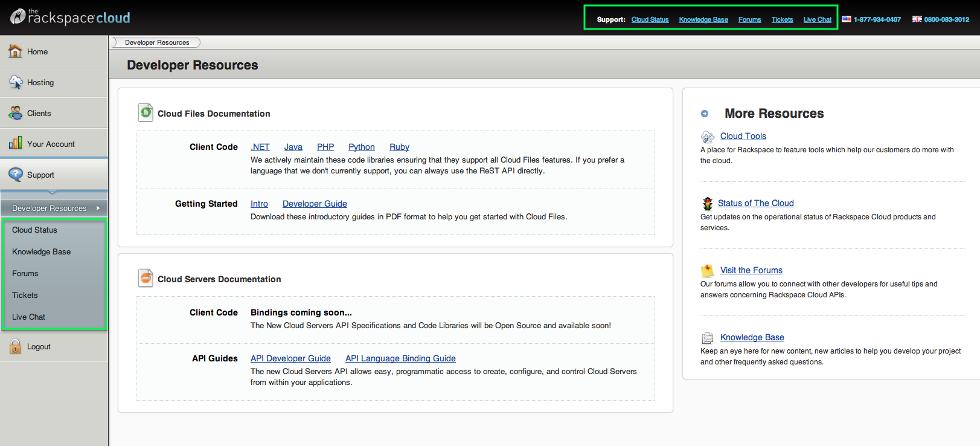Open the PHP client code link
Viewport: 980px width, 446px height.
(325, 147)
